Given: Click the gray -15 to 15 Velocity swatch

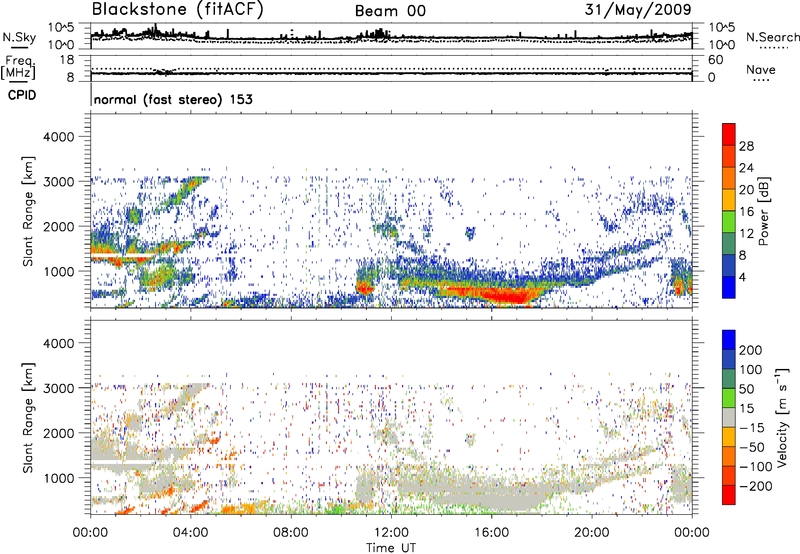Looking at the screenshot, I should coord(729,417).
